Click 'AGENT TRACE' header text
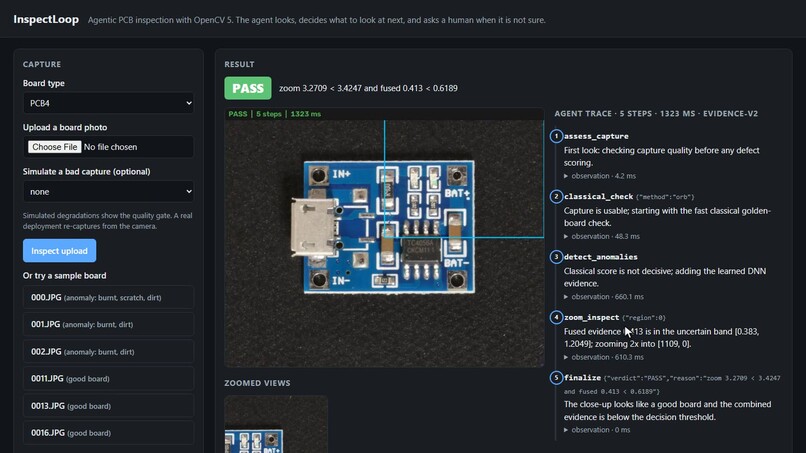Image resolution: width=806 pixels, height=453 pixels. tap(583, 114)
